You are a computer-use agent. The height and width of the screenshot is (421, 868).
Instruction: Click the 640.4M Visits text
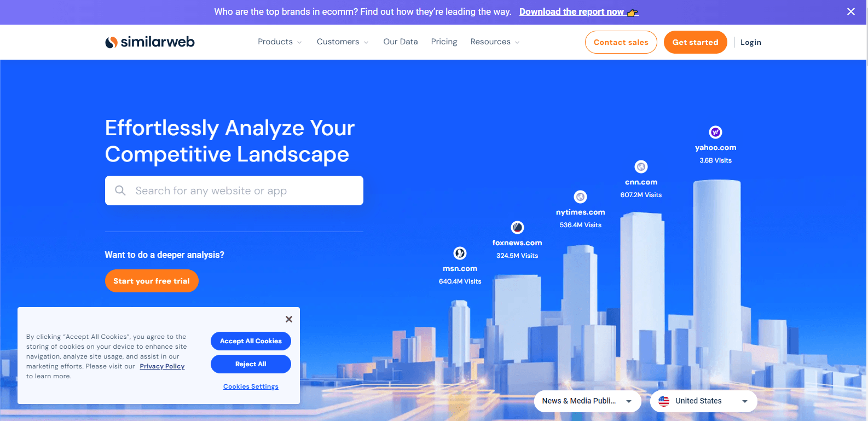pyautogui.click(x=460, y=281)
